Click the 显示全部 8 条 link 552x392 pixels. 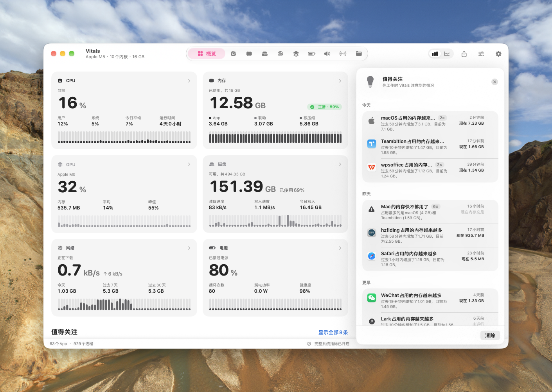(x=333, y=333)
